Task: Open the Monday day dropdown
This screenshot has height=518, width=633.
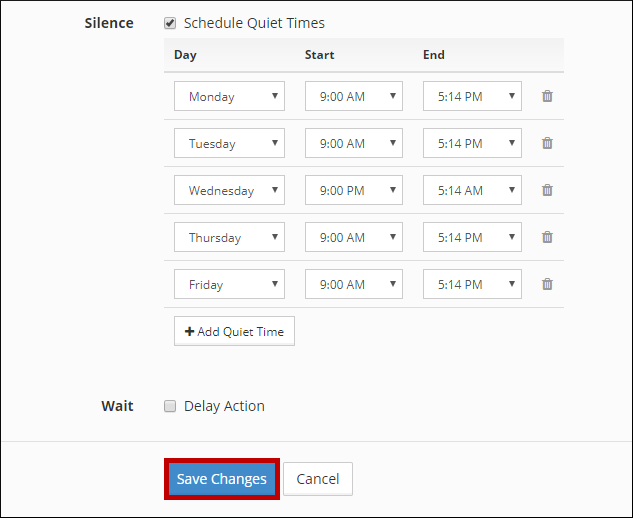Action: (x=229, y=96)
